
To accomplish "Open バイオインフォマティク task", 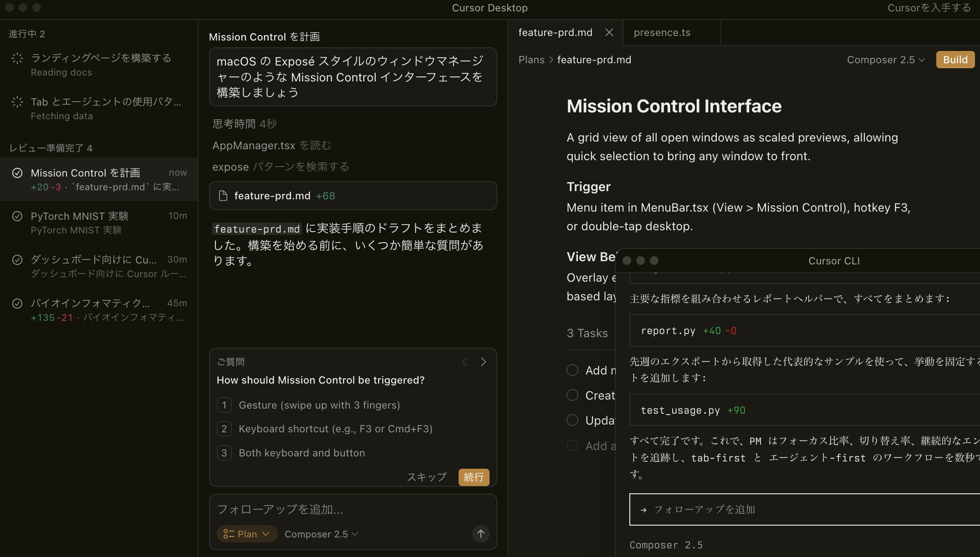I will tap(99, 310).
